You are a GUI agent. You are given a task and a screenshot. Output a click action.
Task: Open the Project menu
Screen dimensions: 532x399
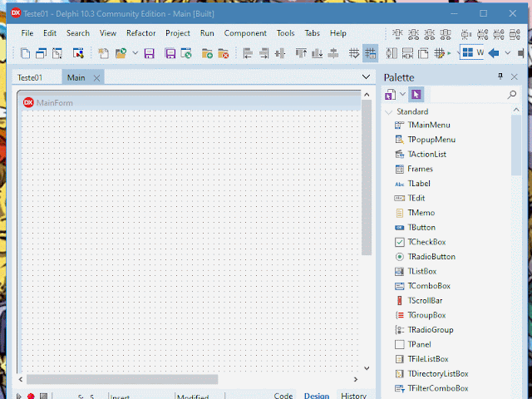(177, 33)
